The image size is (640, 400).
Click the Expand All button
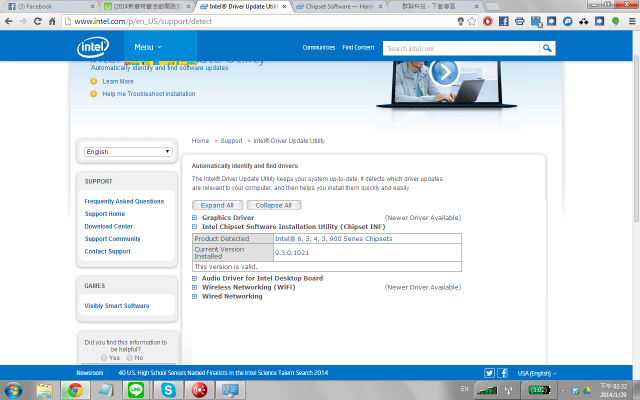tap(218, 205)
